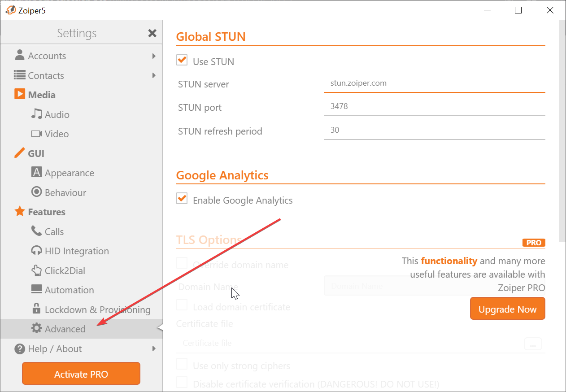Click the Video camera icon

click(x=36, y=134)
